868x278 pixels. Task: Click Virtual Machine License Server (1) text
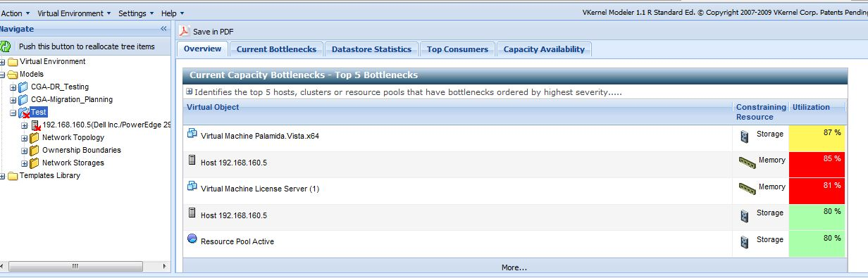pos(260,189)
